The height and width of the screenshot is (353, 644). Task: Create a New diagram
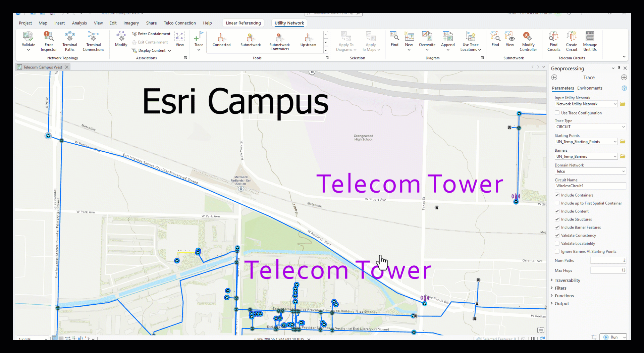[409, 41]
